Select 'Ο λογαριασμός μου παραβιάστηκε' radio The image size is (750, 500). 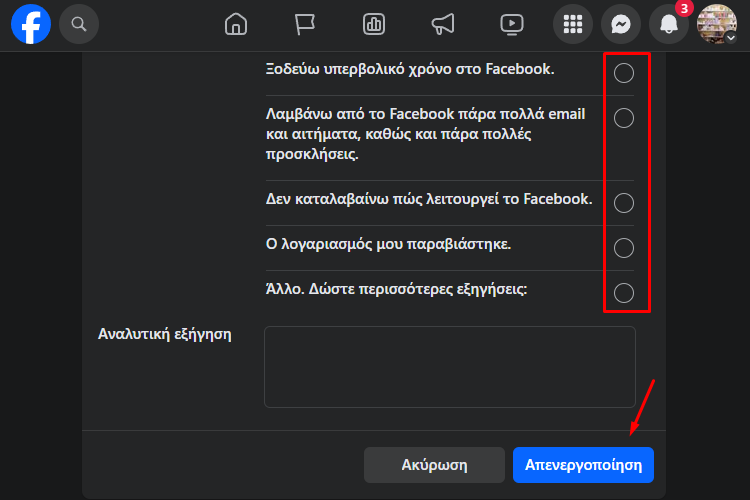(x=624, y=248)
